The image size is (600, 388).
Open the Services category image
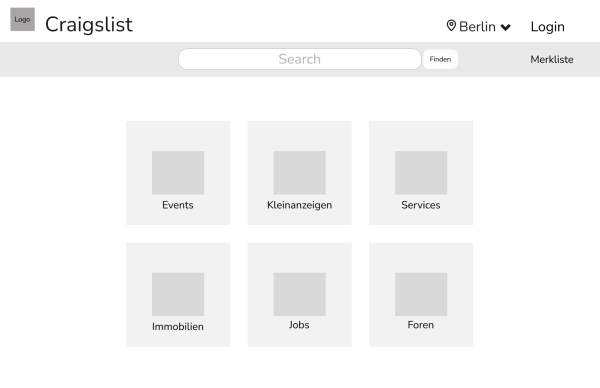[421, 173]
